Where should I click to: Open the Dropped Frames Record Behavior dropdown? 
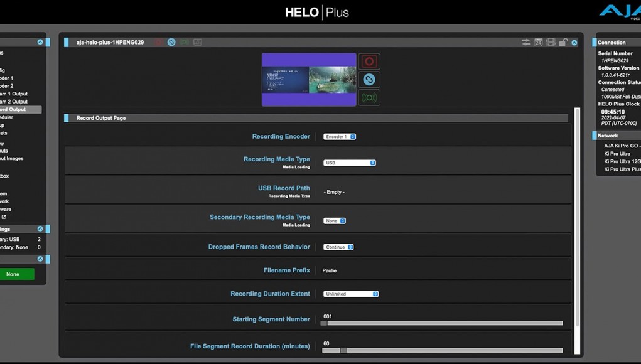point(338,247)
